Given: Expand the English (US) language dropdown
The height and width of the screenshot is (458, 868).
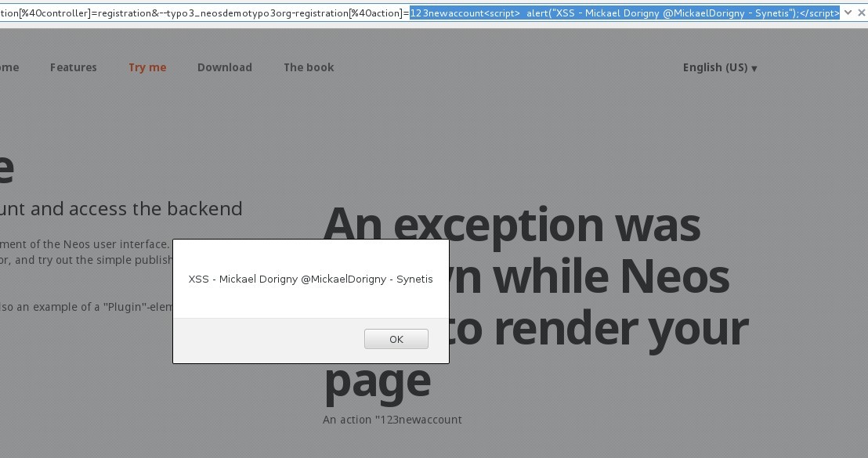Looking at the screenshot, I should coord(720,67).
